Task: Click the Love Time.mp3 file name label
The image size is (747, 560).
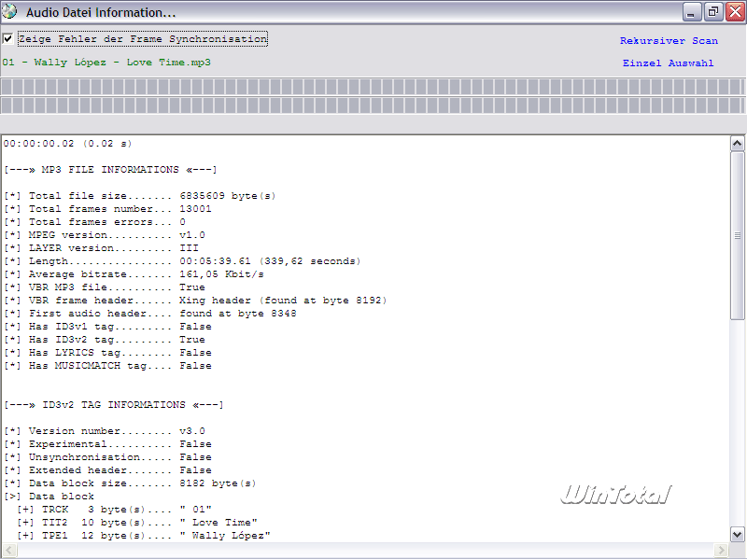Action: pyautogui.click(x=106, y=63)
